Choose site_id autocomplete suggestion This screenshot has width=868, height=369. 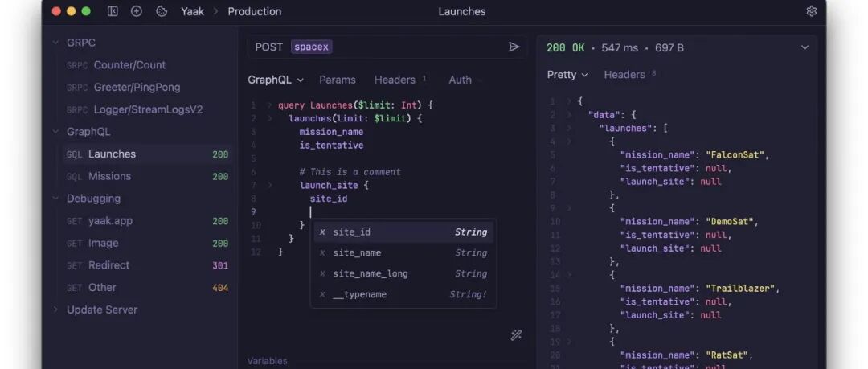pos(403,232)
